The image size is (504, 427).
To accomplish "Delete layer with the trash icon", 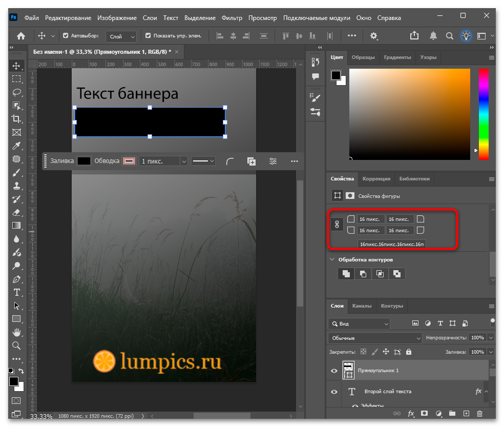I will coord(479,414).
